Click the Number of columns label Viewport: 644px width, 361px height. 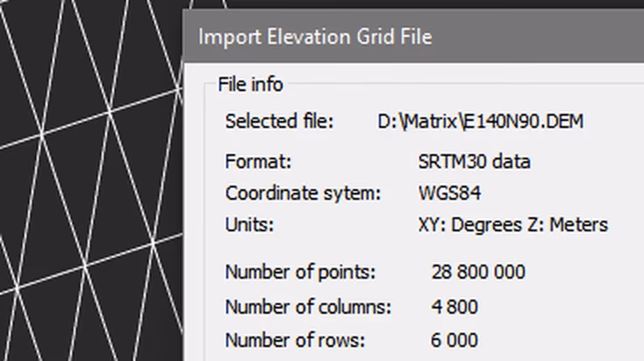pyautogui.click(x=308, y=307)
